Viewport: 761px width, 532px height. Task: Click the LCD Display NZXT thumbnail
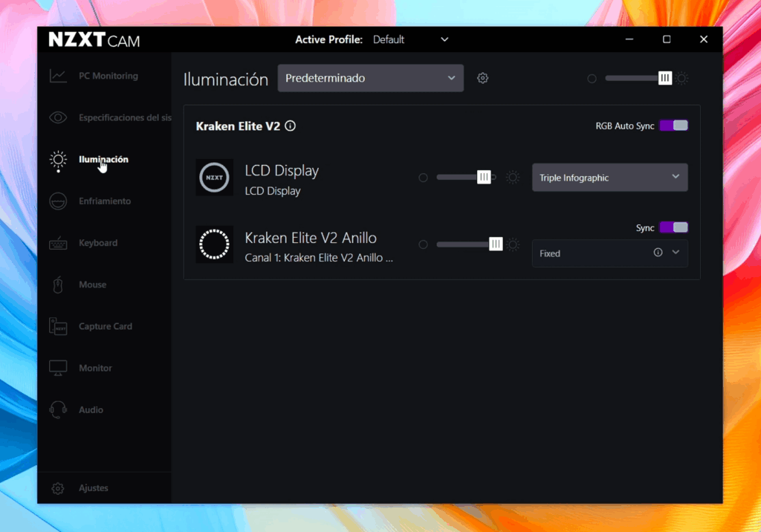(214, 177)
